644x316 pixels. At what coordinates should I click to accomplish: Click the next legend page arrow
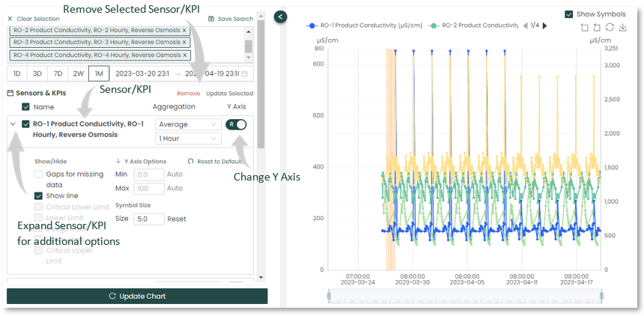(544, 25)
